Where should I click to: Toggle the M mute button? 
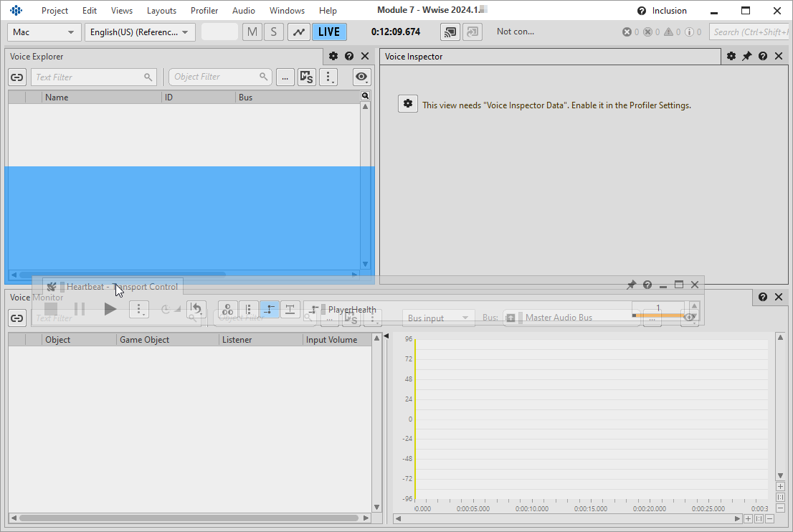pyautogui.click(x=252, y=32)
